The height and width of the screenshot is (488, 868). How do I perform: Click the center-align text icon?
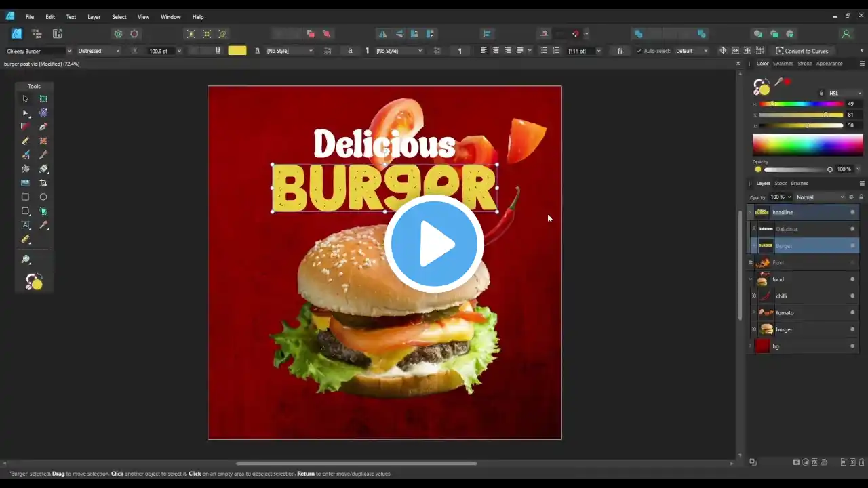pos(496,51)
